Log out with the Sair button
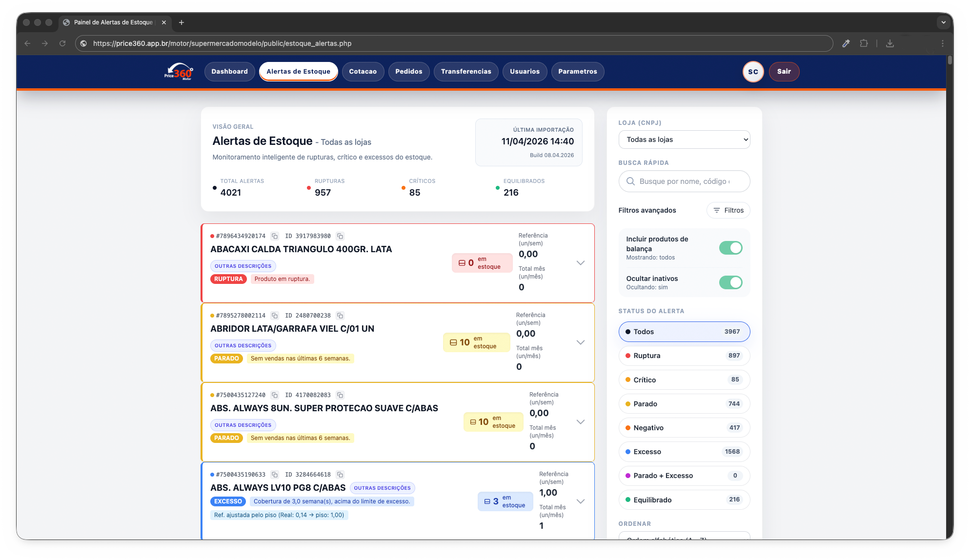Viewport: 970px width, 560px height. (x=784, y=72)
